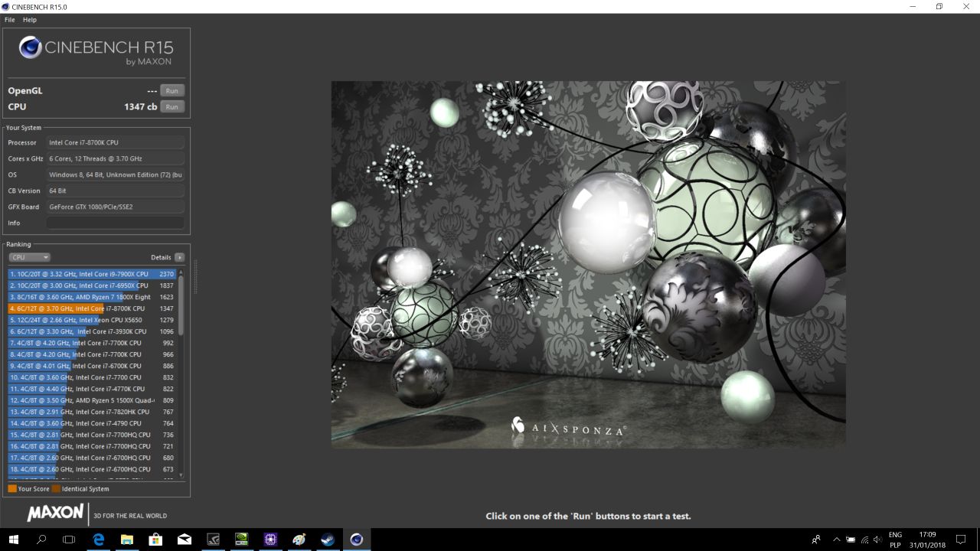Select ranking row i7-6700HQ with score 680
This screenshot has height=551, width=980.
coord(92,458)
